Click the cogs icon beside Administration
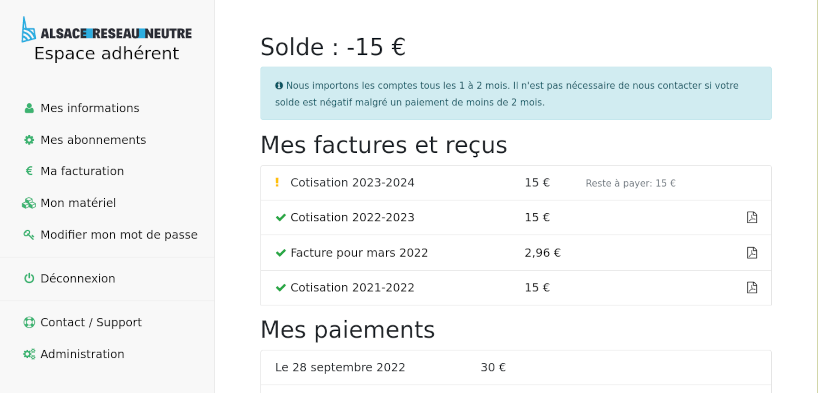Image resolution: width=818 pixels, height=393 pixels. (x=29, y=354)
